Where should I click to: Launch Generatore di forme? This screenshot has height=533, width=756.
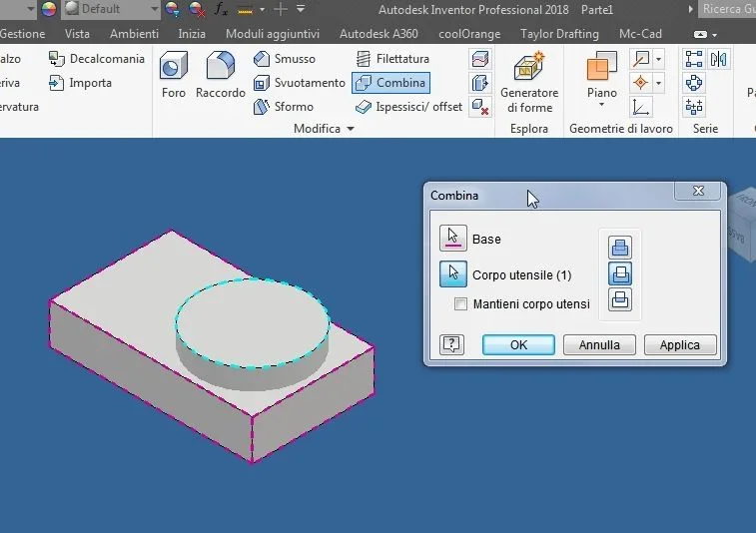(x=529, y=82)
